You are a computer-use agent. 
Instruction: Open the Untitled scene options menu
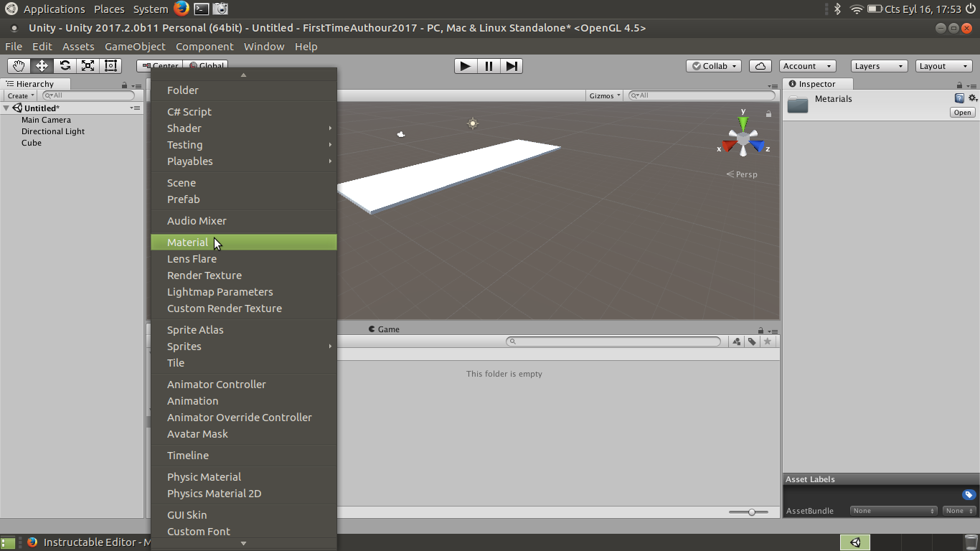[x=135, y=108]
